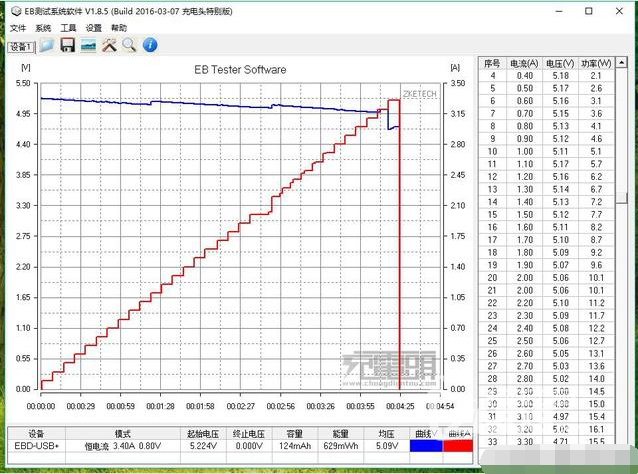Select table row with serial number 10

[546, 151]
